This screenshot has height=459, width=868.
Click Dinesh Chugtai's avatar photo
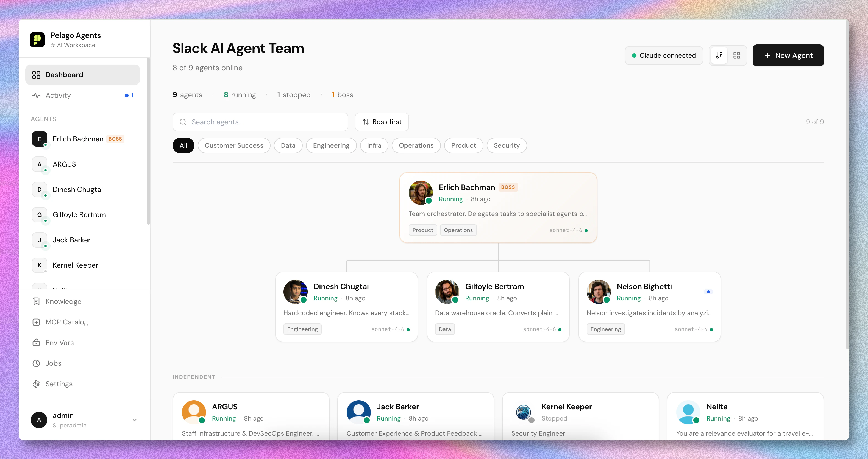tap(296, 292)
